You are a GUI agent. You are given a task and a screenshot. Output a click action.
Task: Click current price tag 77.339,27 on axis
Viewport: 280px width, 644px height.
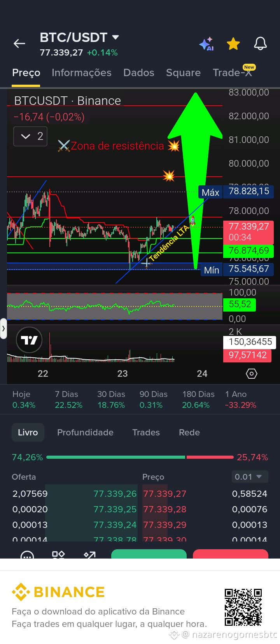pos(248,232)
